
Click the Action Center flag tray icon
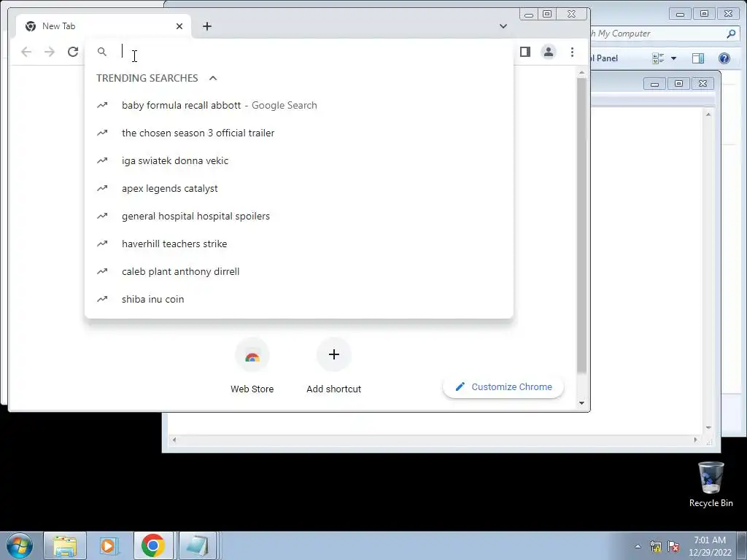673,546
